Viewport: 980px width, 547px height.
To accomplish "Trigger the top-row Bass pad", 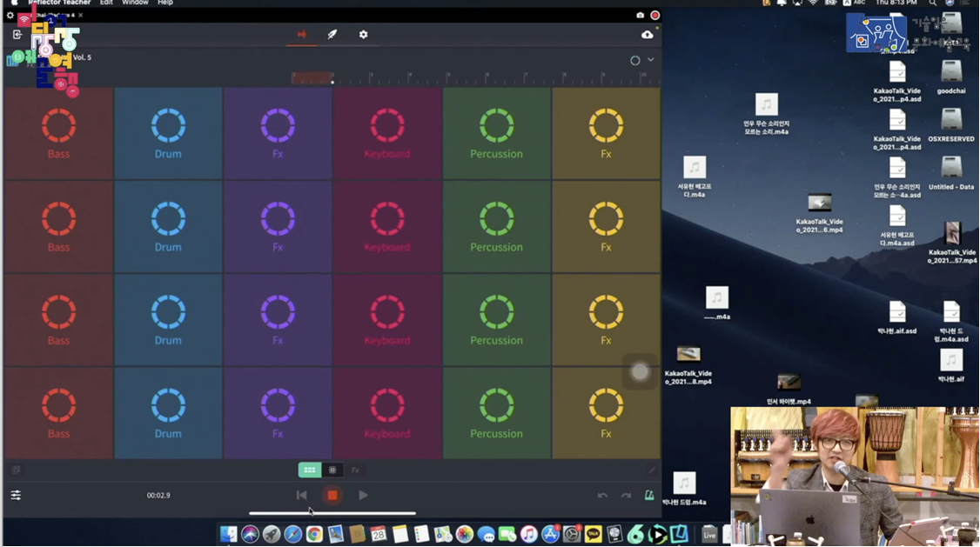I will pos(58,133).
